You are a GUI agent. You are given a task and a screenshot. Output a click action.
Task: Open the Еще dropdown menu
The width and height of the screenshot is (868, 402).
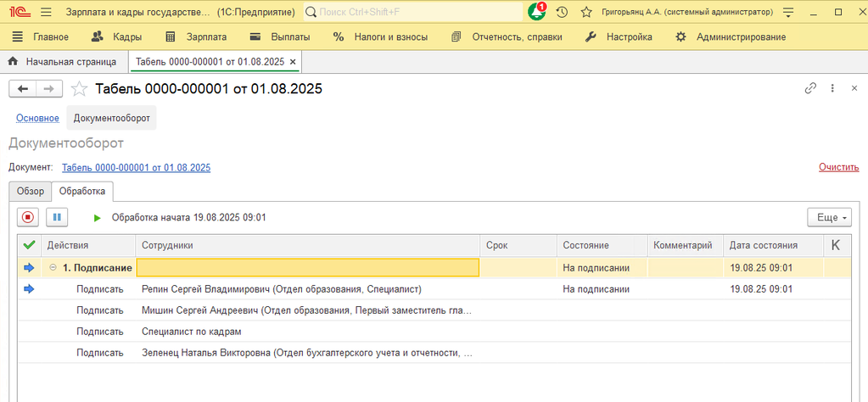pyautogui.click(x=828, y=217)
